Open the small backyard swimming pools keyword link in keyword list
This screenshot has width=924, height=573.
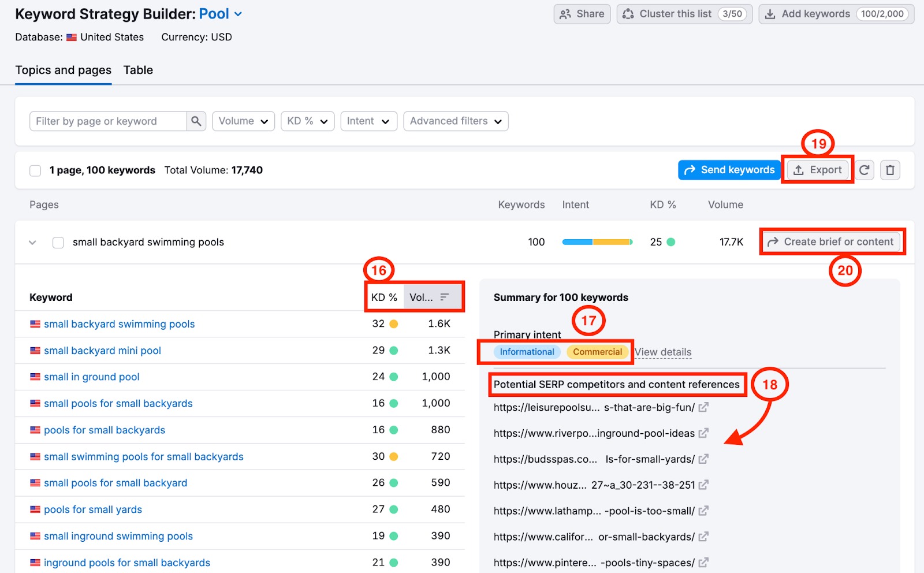pyautogui.click(x=120, y=324)
